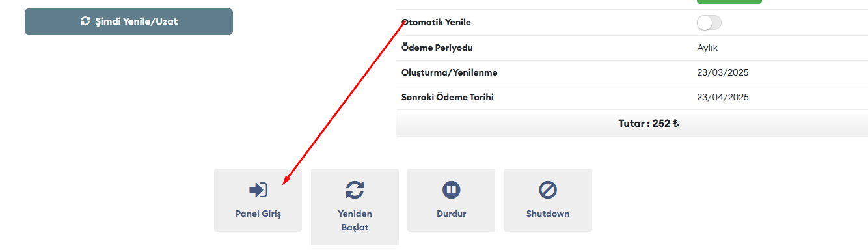Stop the server using Durdur label
Image resolution: width=868 pixels, height=250 pixels.
451,214
